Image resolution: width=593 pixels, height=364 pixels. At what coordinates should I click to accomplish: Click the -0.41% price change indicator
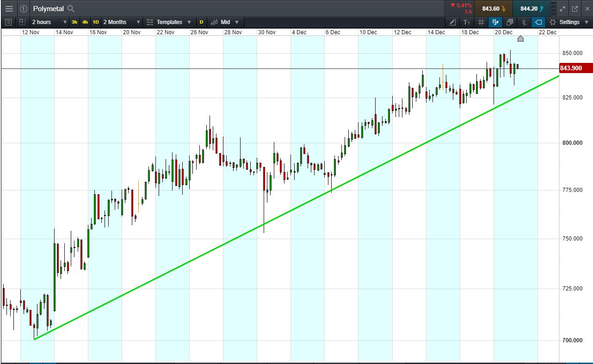[461, 6]
